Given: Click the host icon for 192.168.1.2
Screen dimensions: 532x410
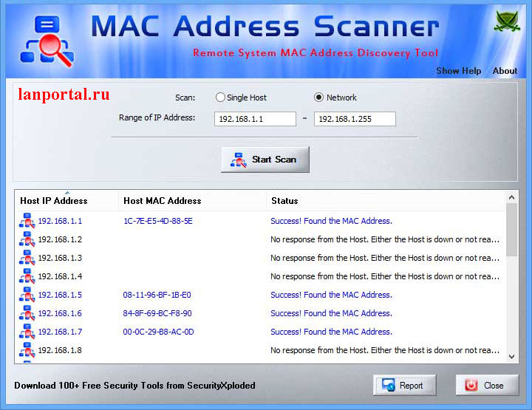Looking at the screenshot, I should click(x=27, y=239).
